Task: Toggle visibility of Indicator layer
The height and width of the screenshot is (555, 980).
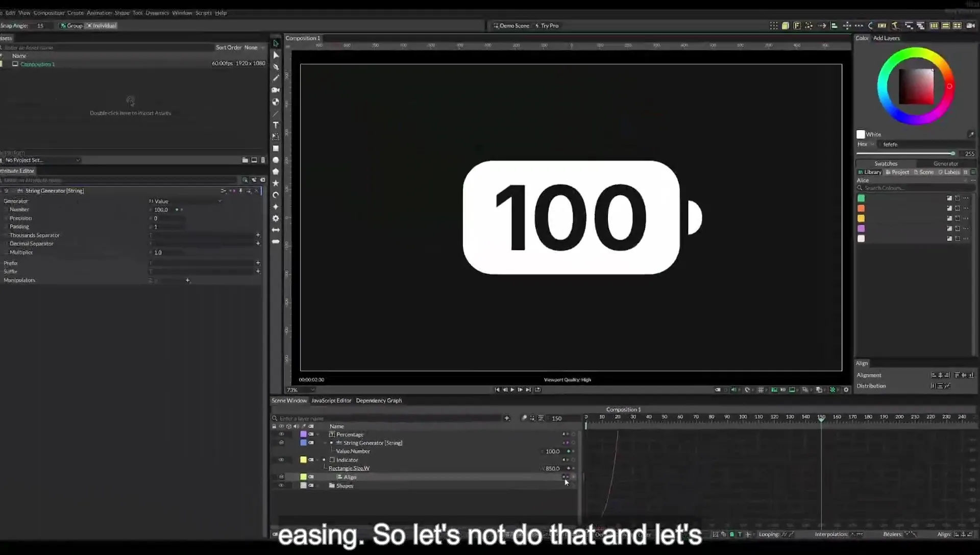Action: click(x=281, y=460)
